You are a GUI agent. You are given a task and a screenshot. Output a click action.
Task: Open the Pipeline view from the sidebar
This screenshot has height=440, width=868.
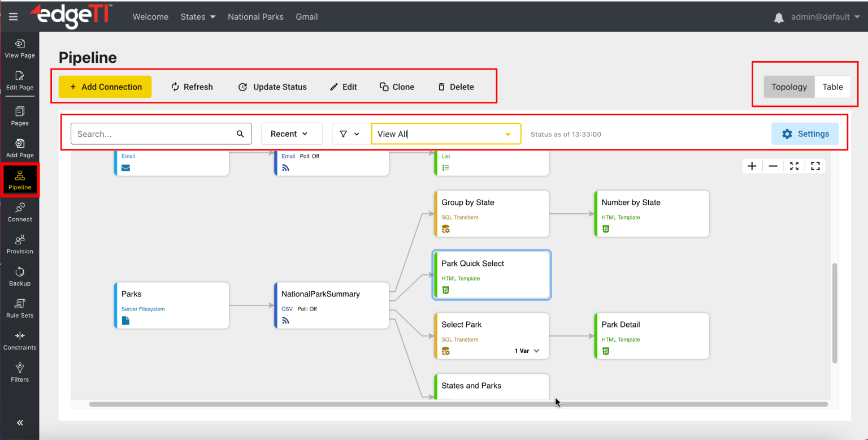pyautogui.click(x=20, y=180)
